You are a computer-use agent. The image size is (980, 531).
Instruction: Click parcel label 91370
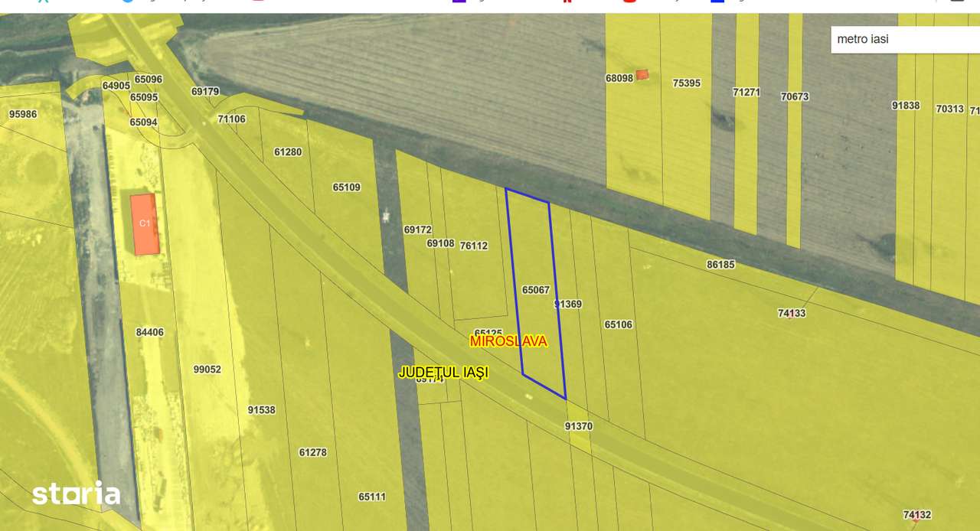579,426
